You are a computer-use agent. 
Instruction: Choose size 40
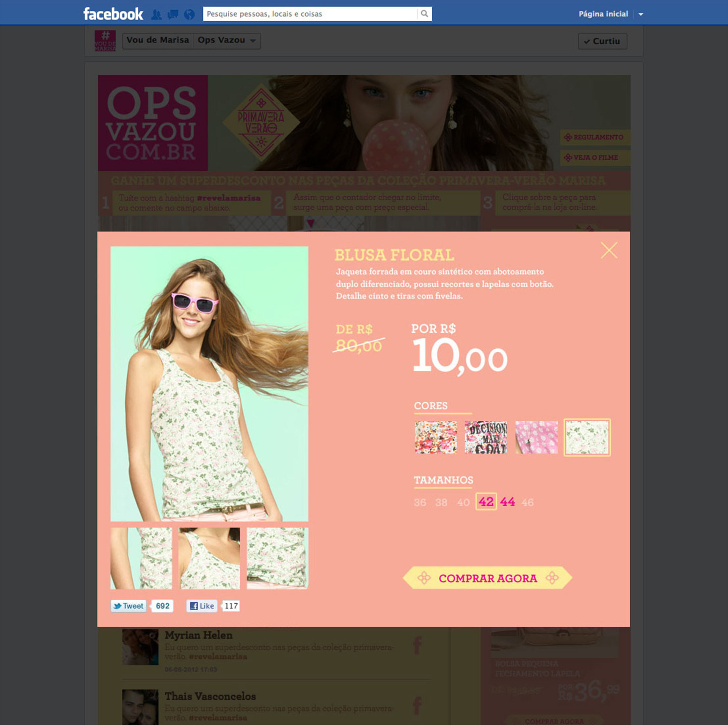[463, 502]
